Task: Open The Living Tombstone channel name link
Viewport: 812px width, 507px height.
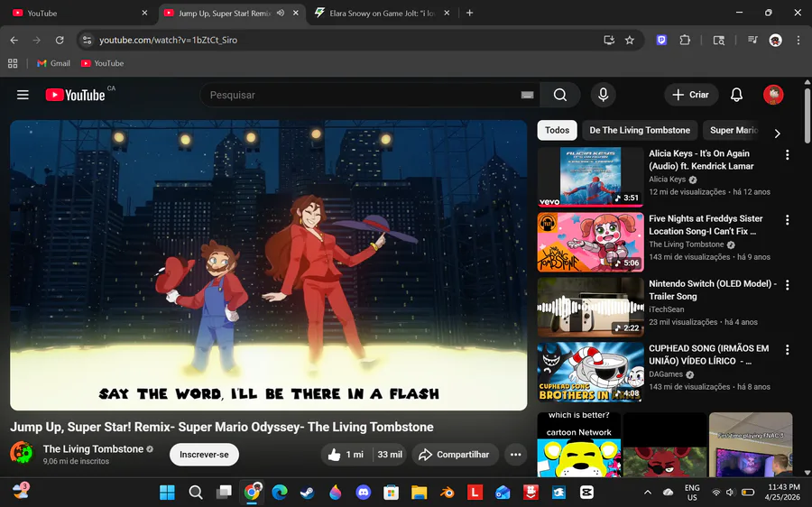Action: 93,449
